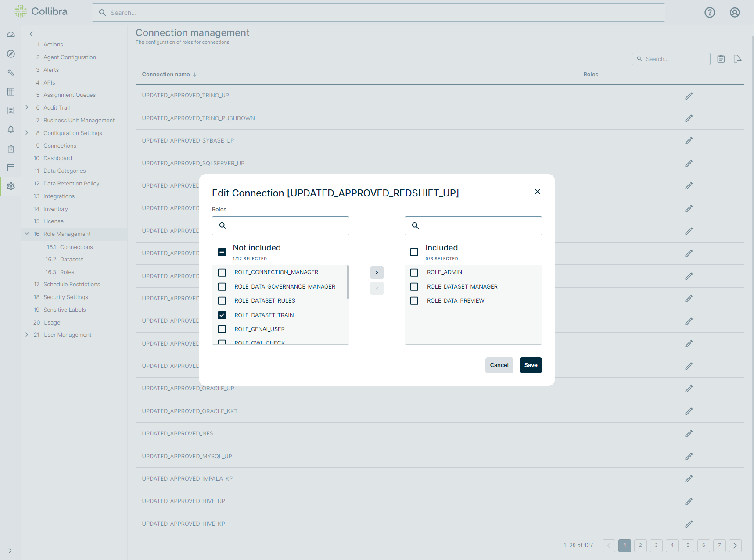754x560 pixels.
Task: Cancel the Edit Connection dialog
Action: click(x=499, y=365)
